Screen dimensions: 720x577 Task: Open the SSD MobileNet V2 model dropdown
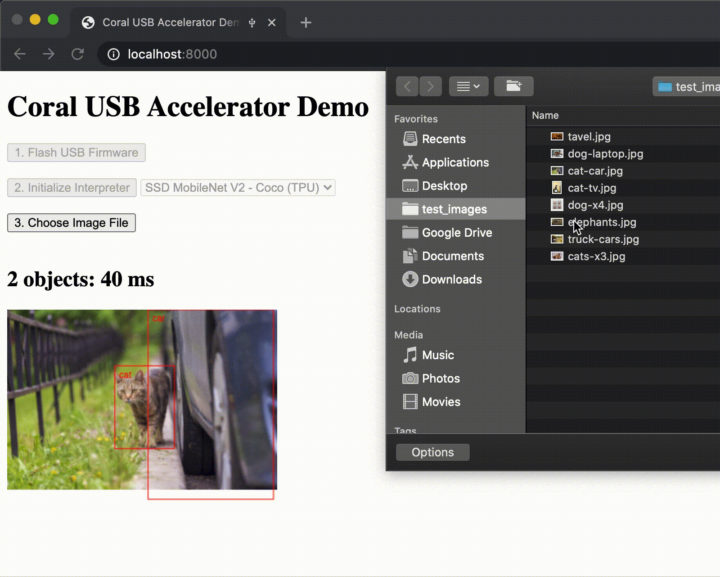pos(238,188)
